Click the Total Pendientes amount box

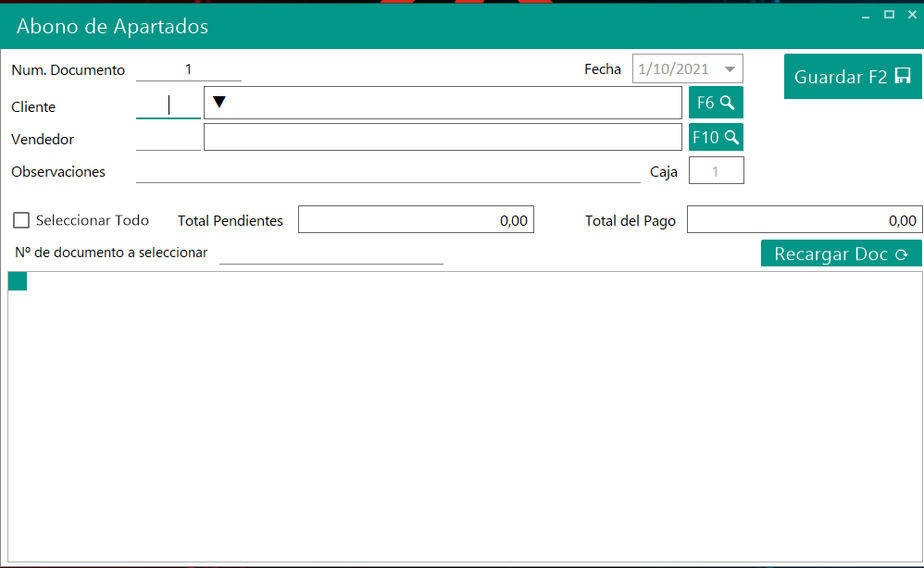point(416,220)
